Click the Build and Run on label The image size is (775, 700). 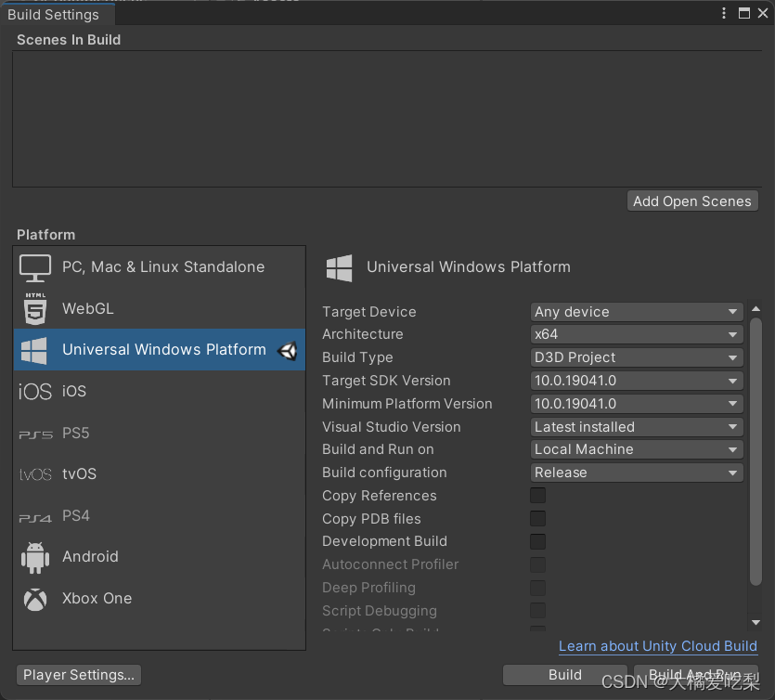coord(378,449)
